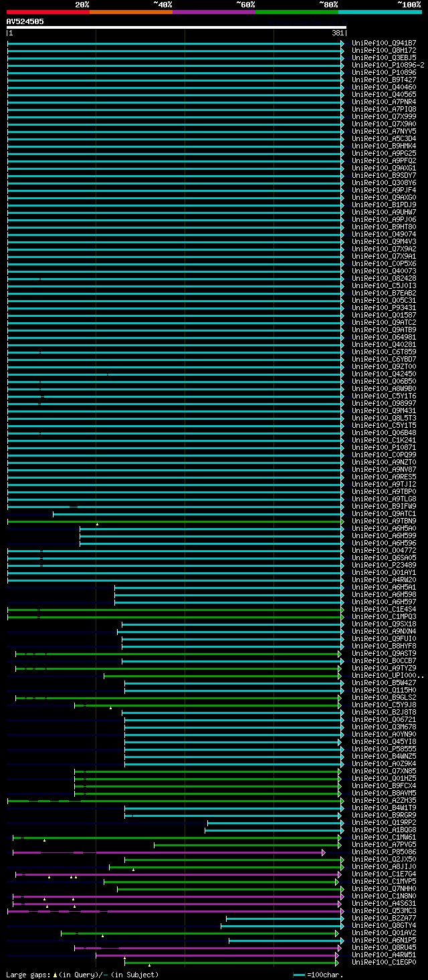Select label UniRef100_C1E7G4
Image resolution: width=428 pixels, height=980 pixels.
[x=385, y=874]
